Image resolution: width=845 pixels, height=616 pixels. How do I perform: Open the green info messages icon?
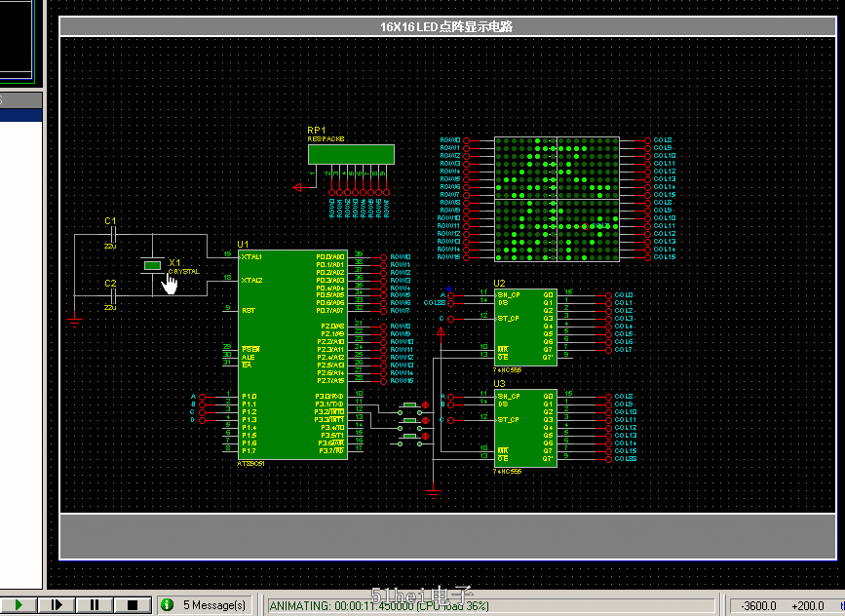pyautogui.click(x=167, y=605)
